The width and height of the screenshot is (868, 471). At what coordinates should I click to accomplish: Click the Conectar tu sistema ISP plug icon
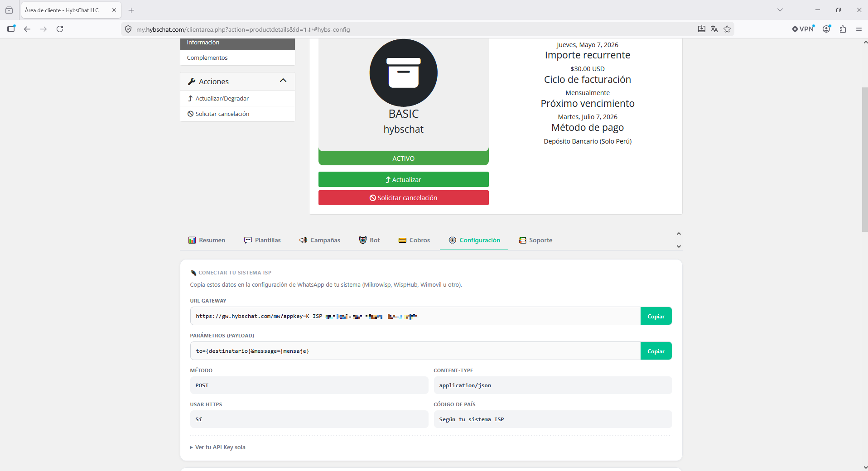193,273
